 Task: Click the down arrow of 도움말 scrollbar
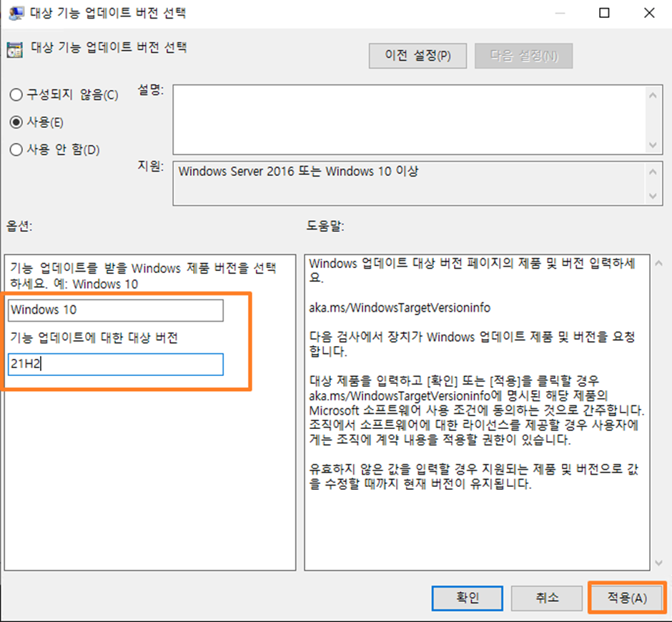point(658,563)
